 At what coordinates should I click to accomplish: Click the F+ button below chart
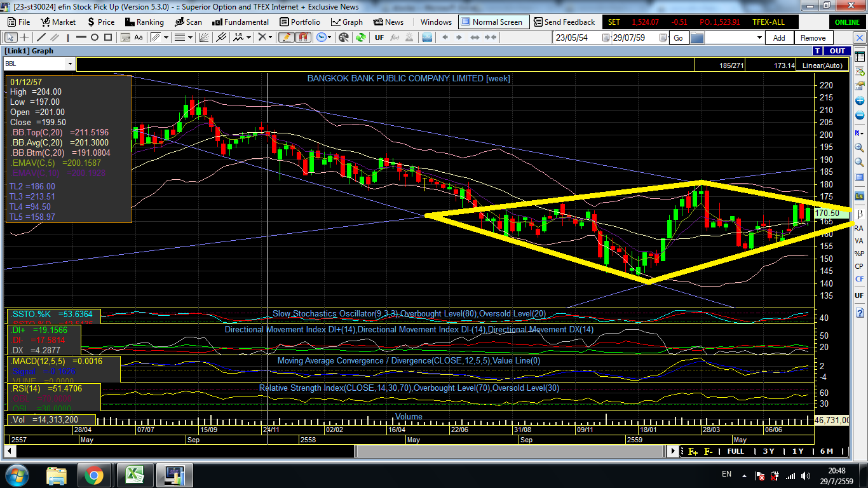click(x=692, y=451)
